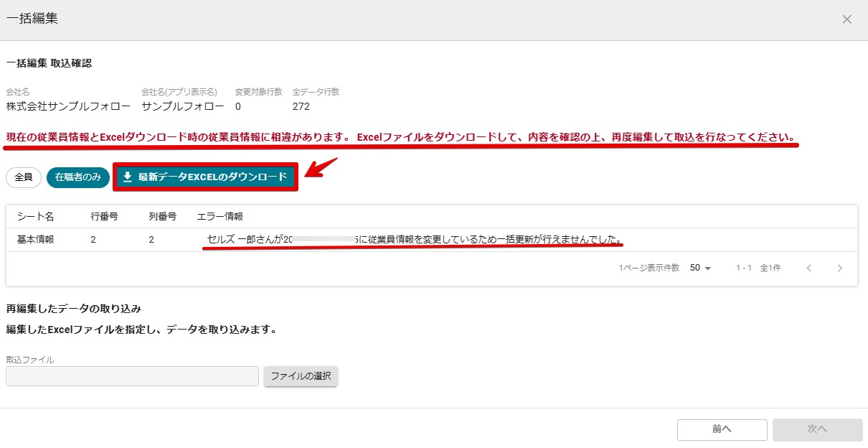Close the 一括編集 dialog with the X icon

846,19
